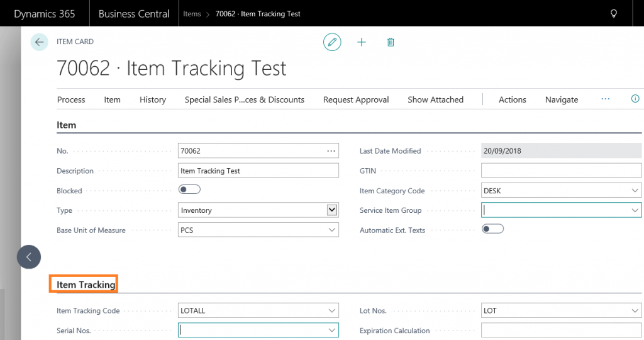
Task: Click the back arrow beside Item Card
Action: (40, 42)
